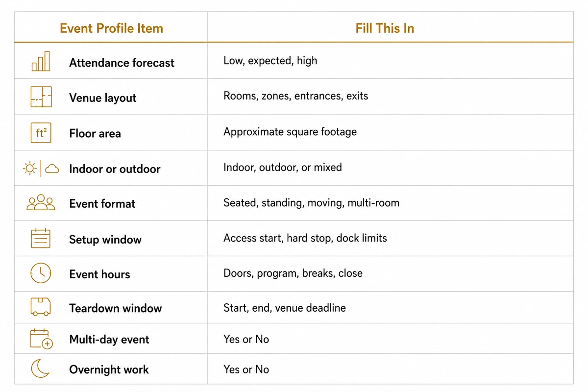Click the ft² icon beside Floor area
This screenshot has width=588, height=392.
[41, 133]
